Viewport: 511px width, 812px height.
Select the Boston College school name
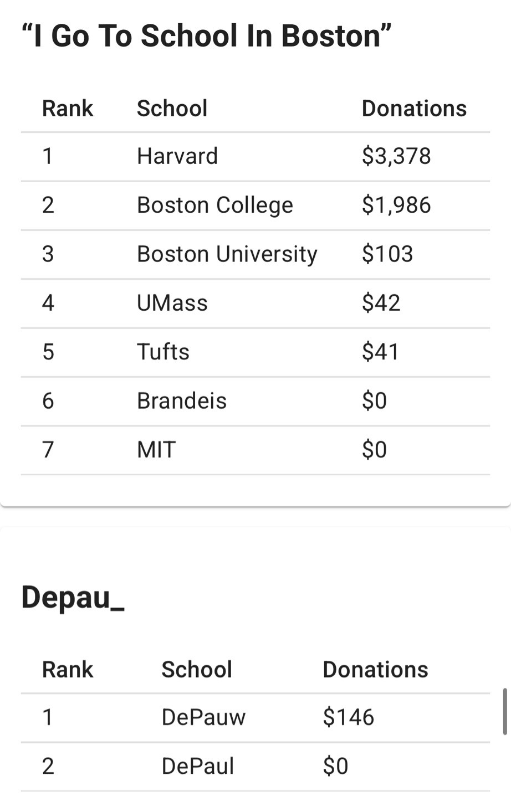coord(215,205)
